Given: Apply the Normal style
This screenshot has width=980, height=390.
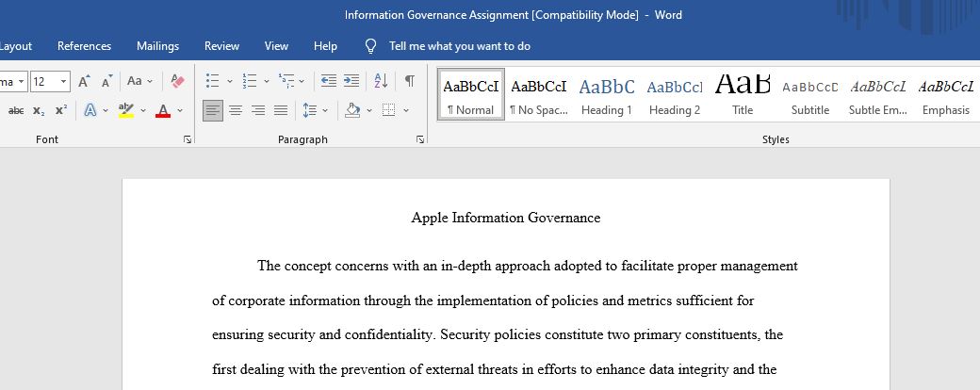Looking at the screenshot, I should 470,94.
